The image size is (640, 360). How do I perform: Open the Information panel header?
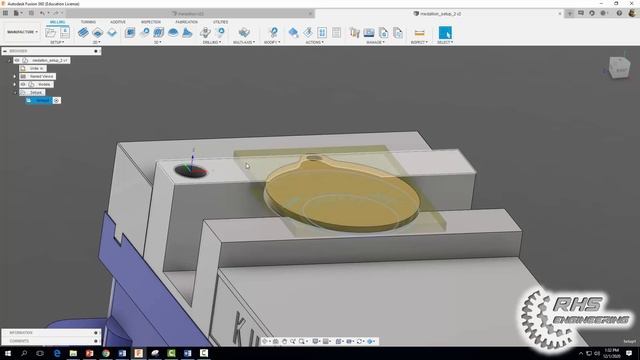click(50, 333)
